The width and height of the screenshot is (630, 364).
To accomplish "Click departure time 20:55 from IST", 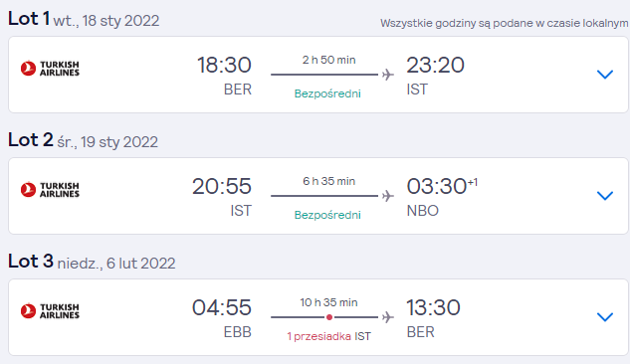I will 222,186.
